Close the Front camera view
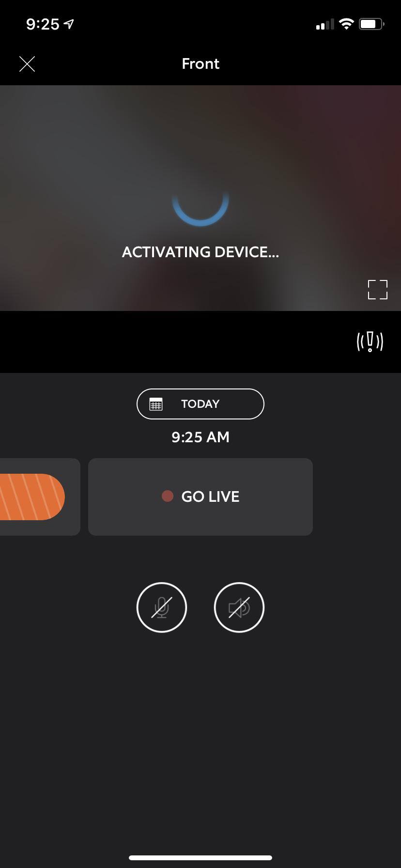This screenshot has width=401, height=868. pos(27,64)
